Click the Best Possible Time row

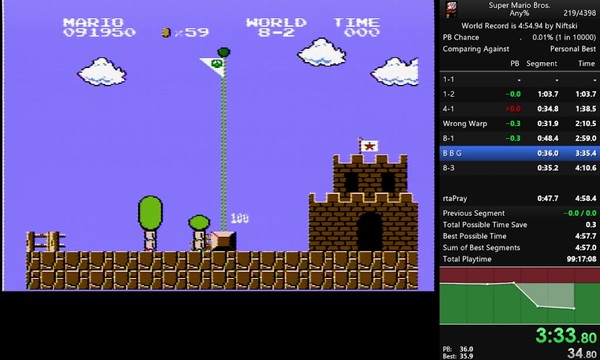pyautogui.click(x=520, y=236)
